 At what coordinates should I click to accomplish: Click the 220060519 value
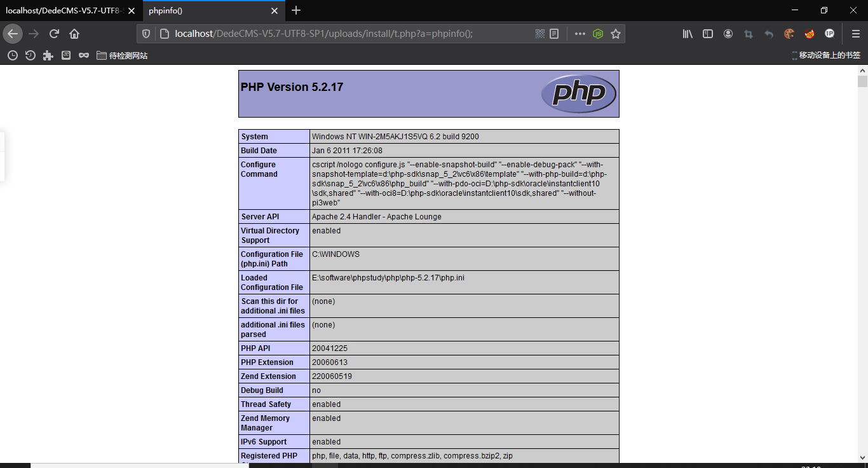tap(332, 376)
